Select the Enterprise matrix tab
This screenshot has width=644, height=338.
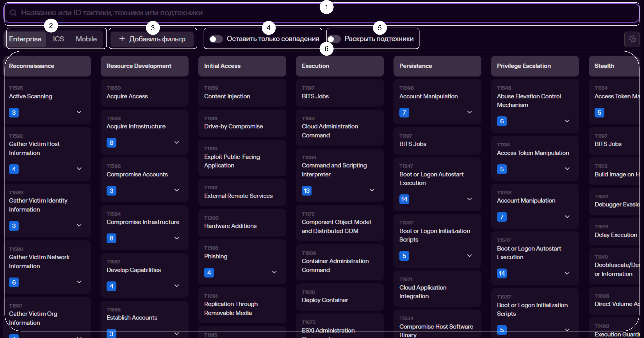pos(25,39)
